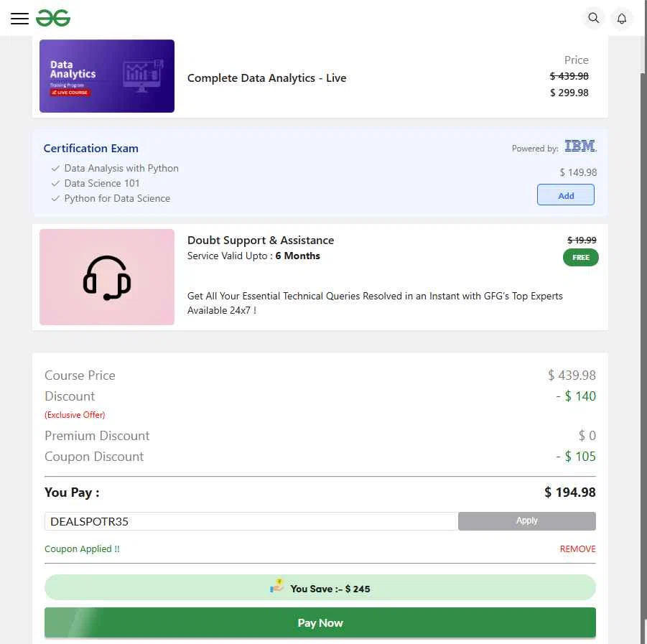This screenshot has width=647, height=644.
Task: Add the Certification Exam to order
Action: [x=565, y=195]
